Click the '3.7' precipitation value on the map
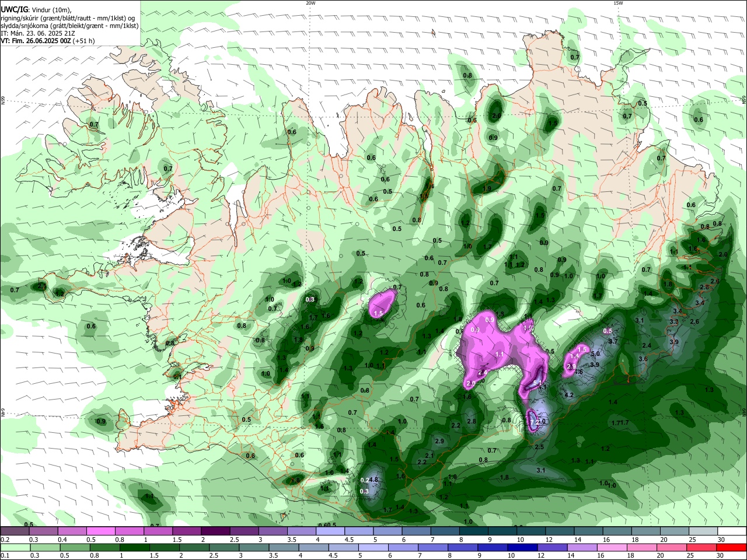 click(x=613, y=341)
